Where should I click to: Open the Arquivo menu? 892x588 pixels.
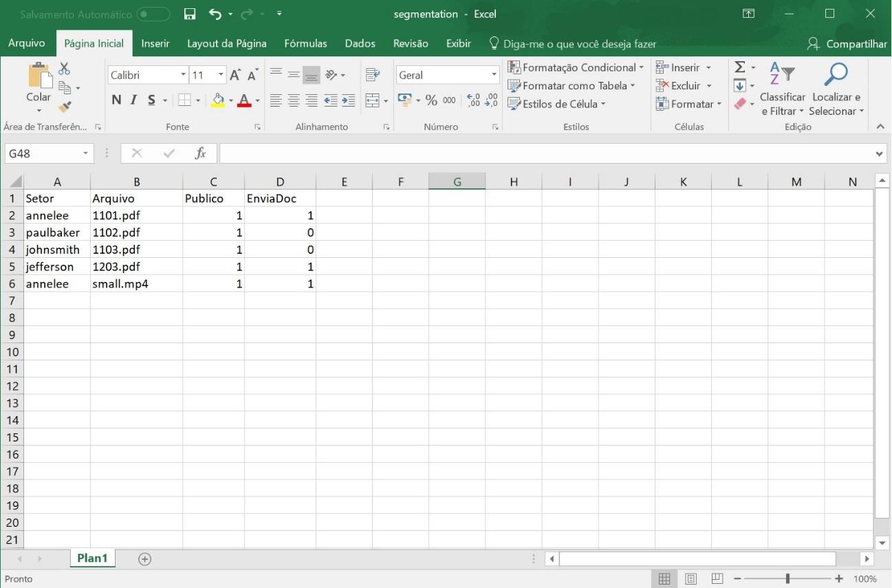pyautogui.click(x=27, y=43)
